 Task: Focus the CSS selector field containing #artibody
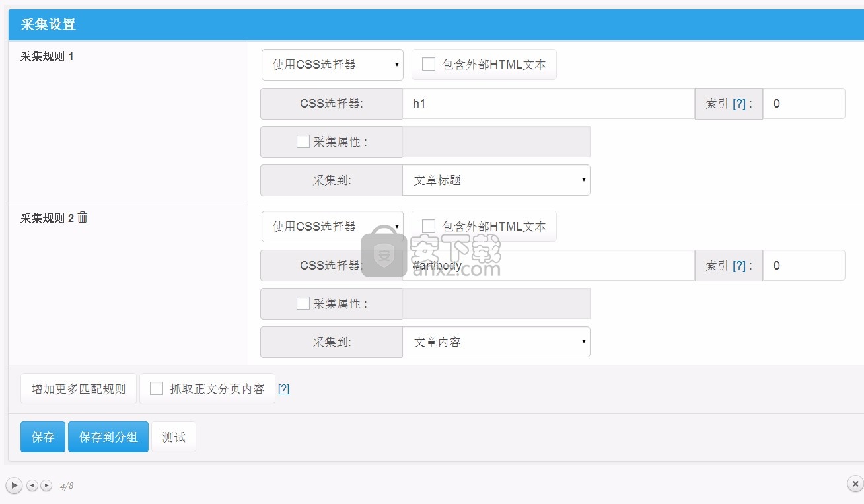(x=548, y=266)
